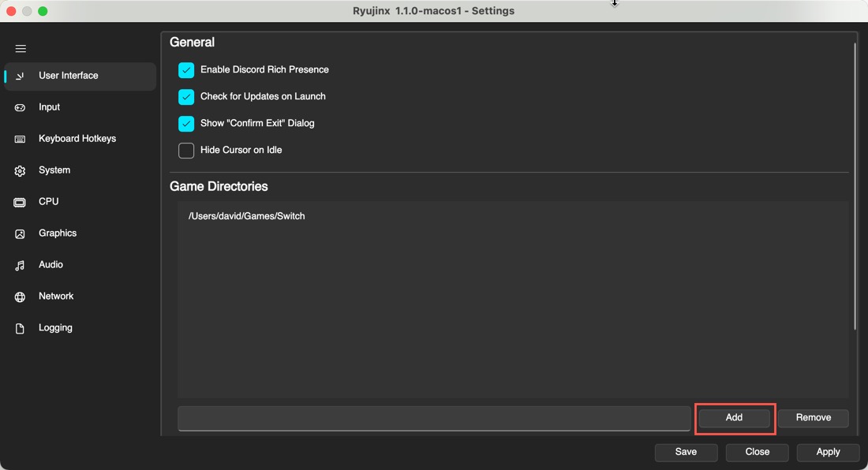Click the Graphics image icon
Viewport: 868px width, 470px height.
(x=21, y=233)
